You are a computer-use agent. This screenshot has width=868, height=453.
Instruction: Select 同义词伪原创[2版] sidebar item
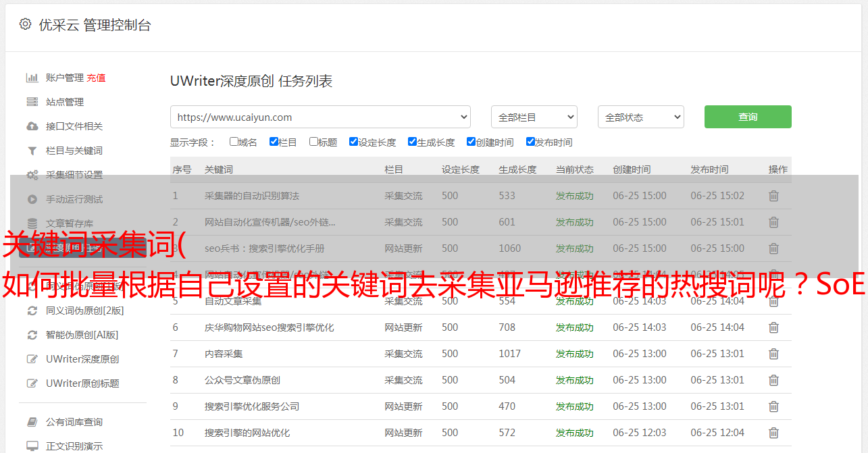tap(84, 311)
